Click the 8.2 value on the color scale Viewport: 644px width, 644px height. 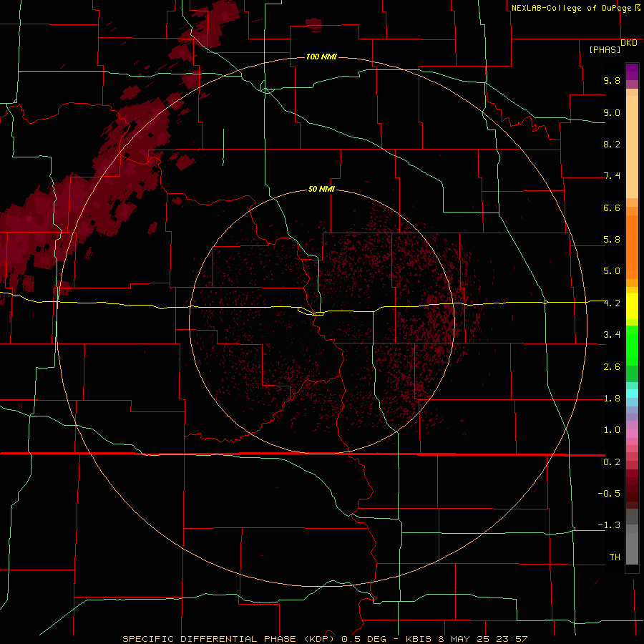coord(612,144)
